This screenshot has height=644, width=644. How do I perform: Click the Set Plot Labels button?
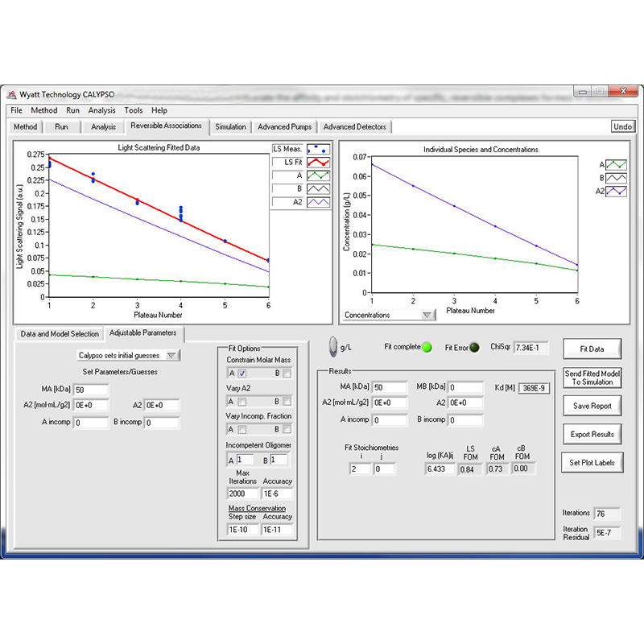point(592,463)
